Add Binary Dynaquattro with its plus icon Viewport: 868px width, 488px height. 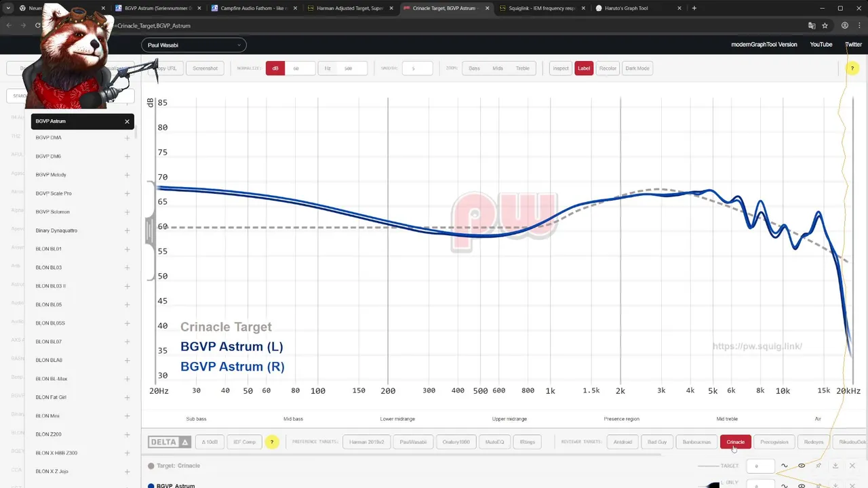(127, 230)
